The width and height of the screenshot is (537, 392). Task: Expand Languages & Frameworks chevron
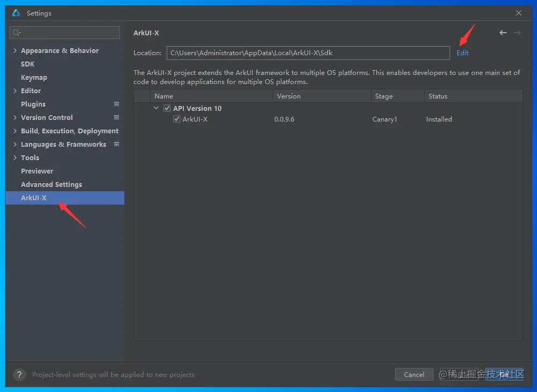(x=14, y=144)
